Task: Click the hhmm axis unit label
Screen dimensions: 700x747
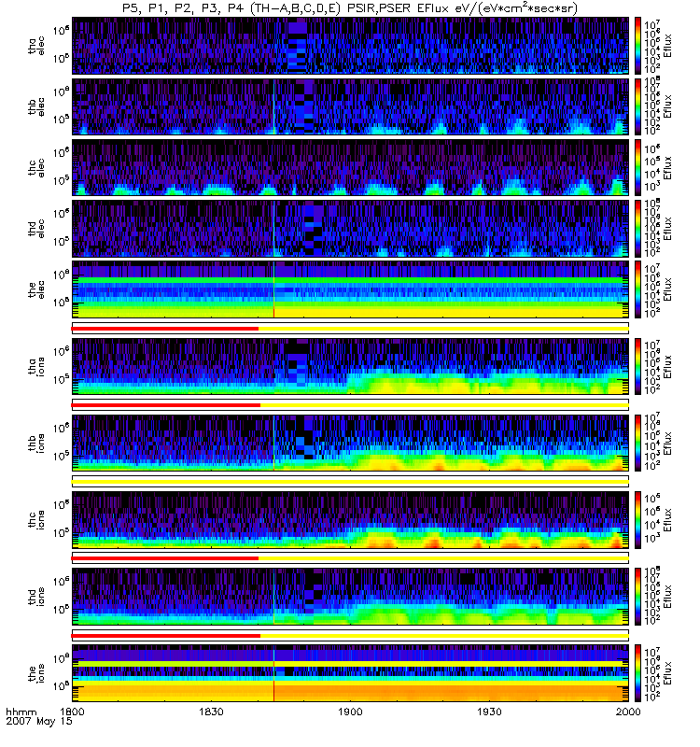Action: click(x=21, y=712)
